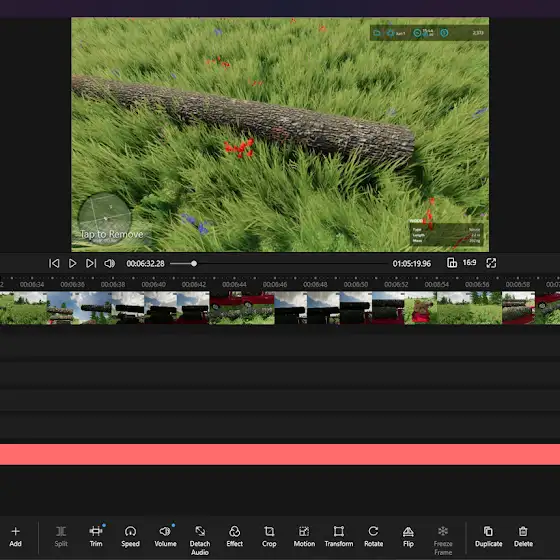Image resolution: width=560 pixels, height=560 pixels.
Task: Jump to previous frame button
Action: (x=54, y=264)
